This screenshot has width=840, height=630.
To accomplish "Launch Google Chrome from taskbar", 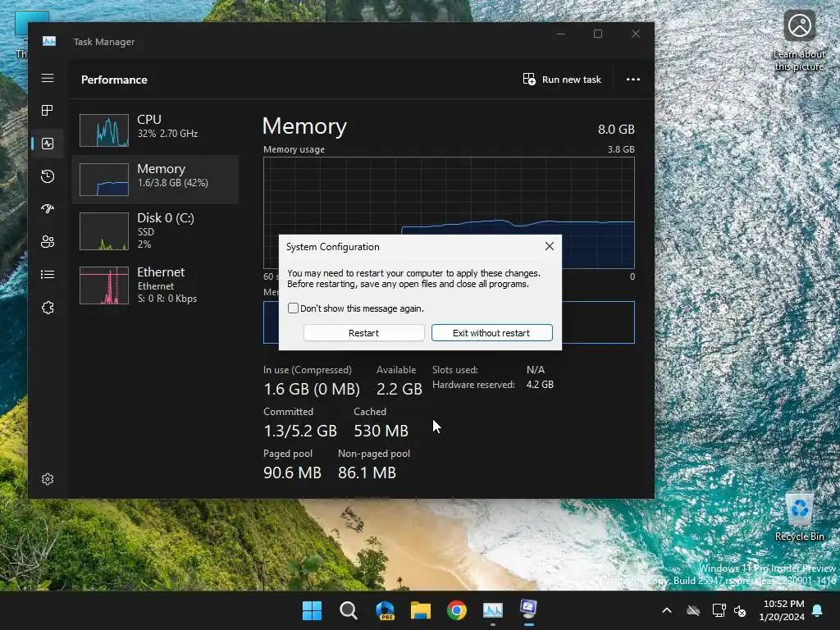I will pyautogui.click(x=457, y=610).
